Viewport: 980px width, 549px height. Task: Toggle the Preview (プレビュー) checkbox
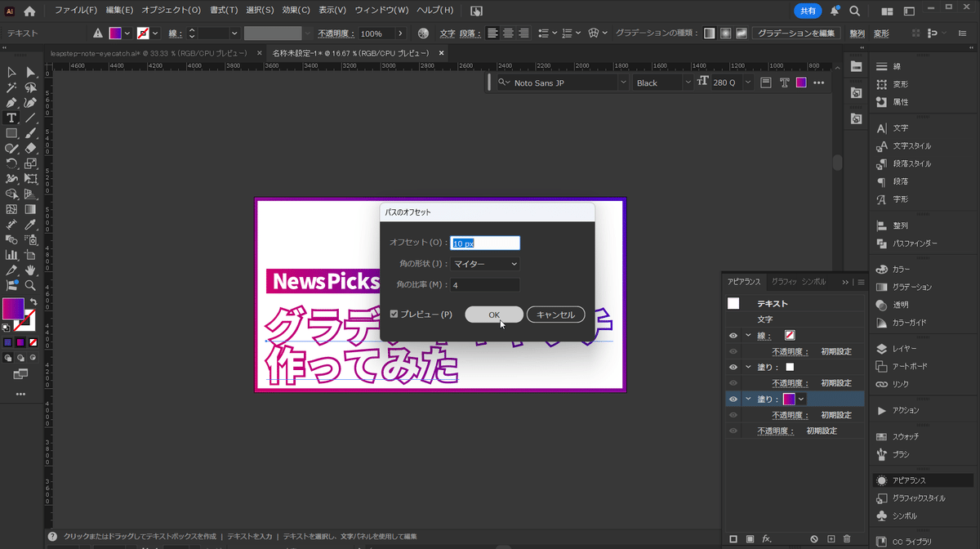pos(394,315)
